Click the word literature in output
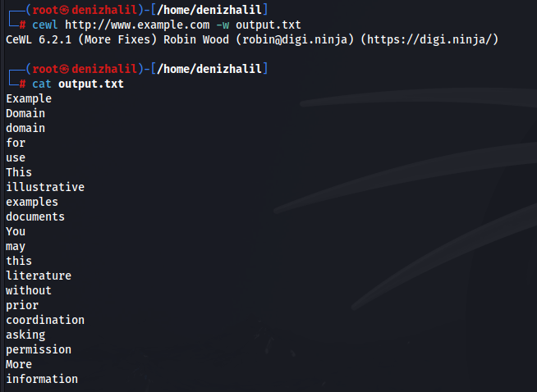 (x=39, y=276)
